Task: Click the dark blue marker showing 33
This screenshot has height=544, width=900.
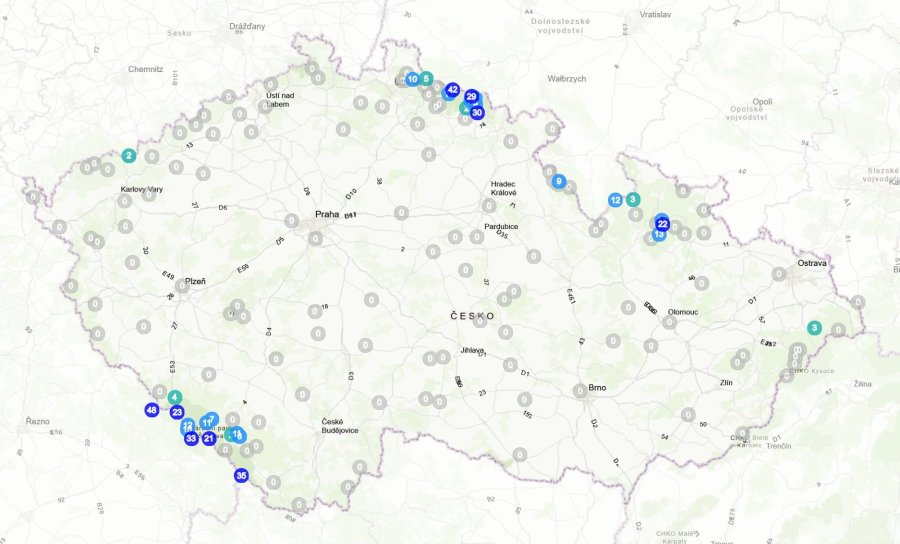Action: tap(191, 438)
